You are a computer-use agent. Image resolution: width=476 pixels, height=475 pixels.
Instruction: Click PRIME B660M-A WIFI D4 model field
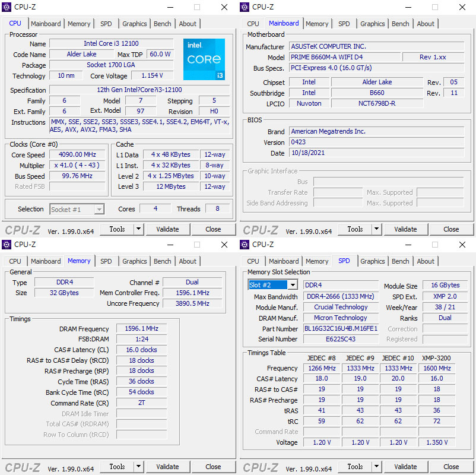(x=345, y=57)
